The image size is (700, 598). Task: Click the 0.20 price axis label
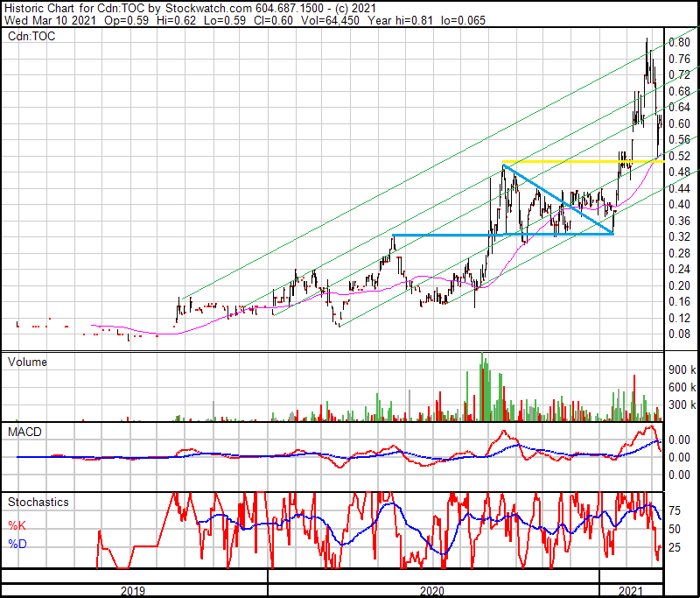[x=680, y=285]
